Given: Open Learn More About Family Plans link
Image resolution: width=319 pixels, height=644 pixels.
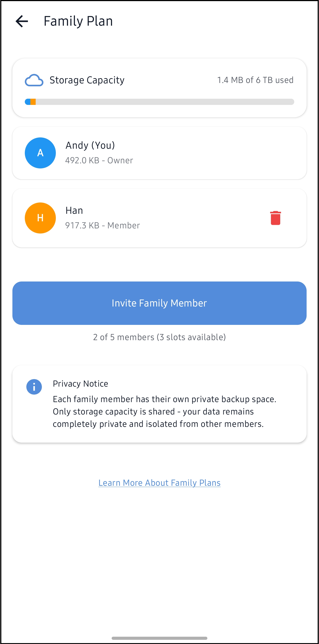Looking at the screenshot, I should tap(159, 482).
